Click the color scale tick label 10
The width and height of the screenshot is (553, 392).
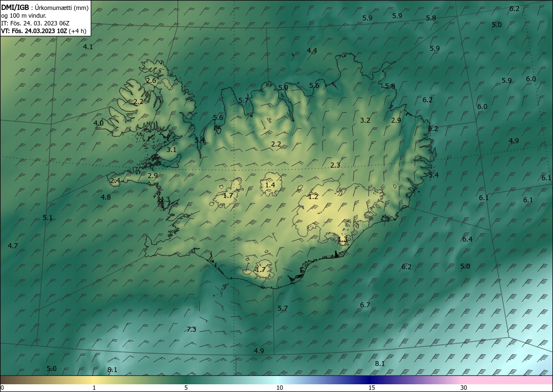click(279, 388)
